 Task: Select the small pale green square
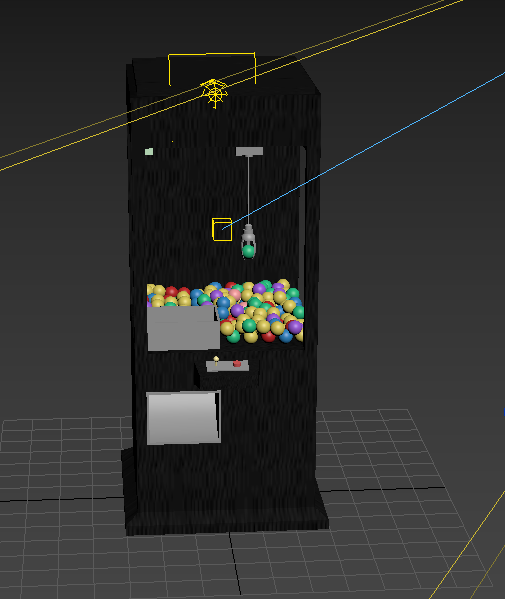149,152
